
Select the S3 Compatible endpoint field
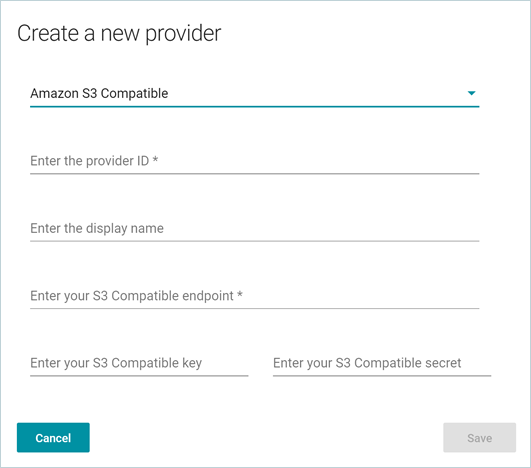255,296
